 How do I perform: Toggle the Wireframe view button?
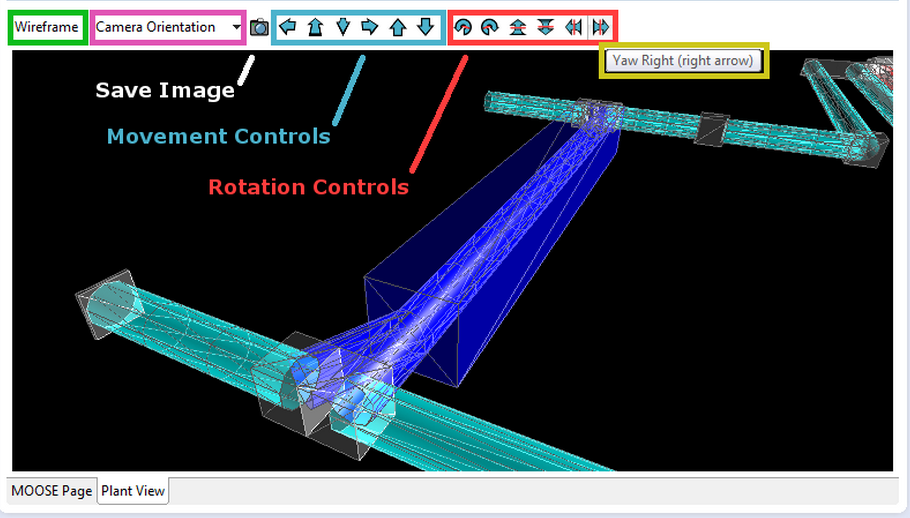coord(46,27)
